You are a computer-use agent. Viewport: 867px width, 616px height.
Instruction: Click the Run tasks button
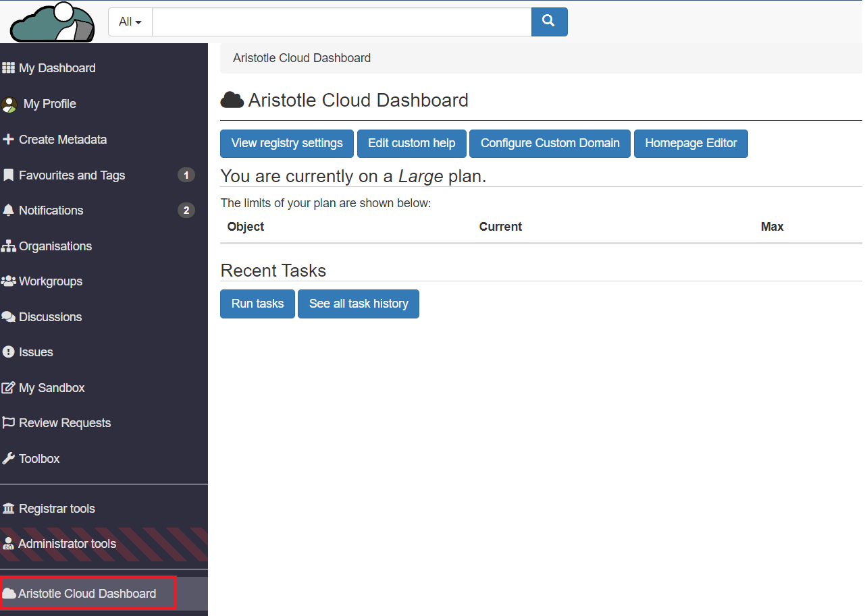[x=257, y=304]
